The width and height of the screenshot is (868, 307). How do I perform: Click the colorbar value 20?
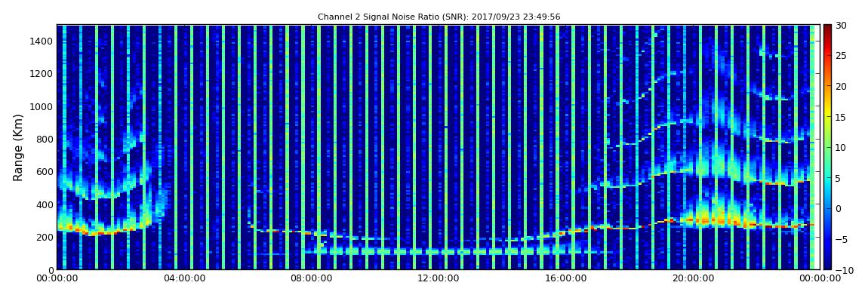[842, 86]
